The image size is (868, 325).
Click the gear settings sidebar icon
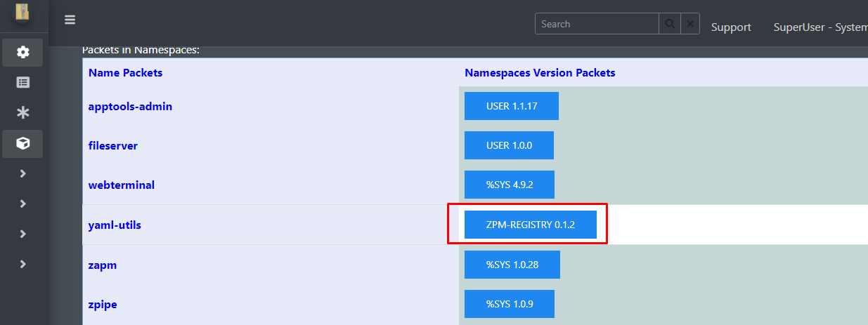23,52
